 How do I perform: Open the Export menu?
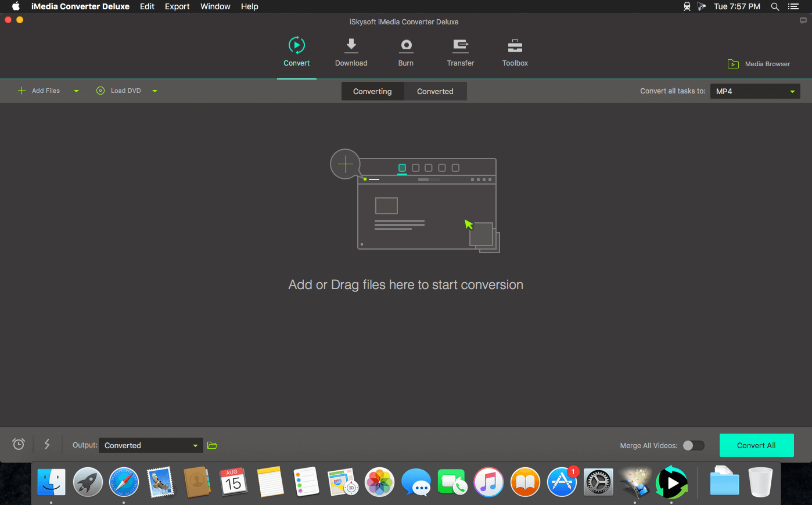tap(177, 6)
